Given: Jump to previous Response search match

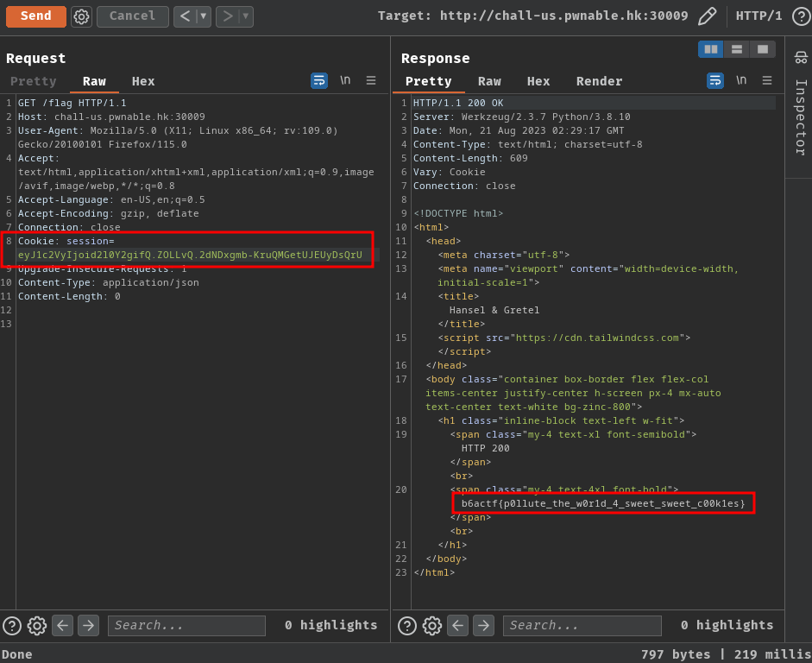Looking at the screenshot, I should pyautogui.click(x=458, y=626).
